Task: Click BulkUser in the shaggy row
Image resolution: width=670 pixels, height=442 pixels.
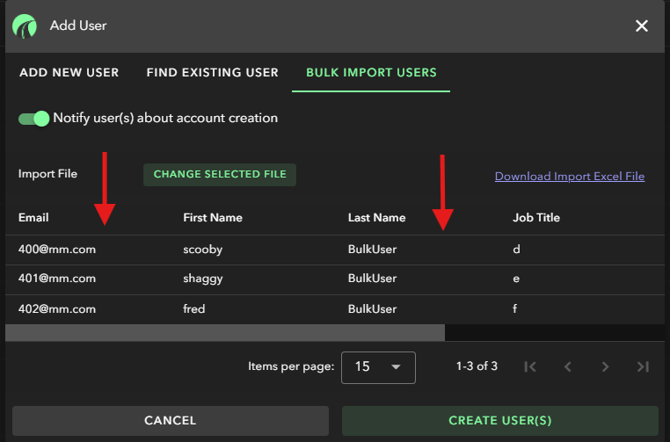Action: coord(372,278)
